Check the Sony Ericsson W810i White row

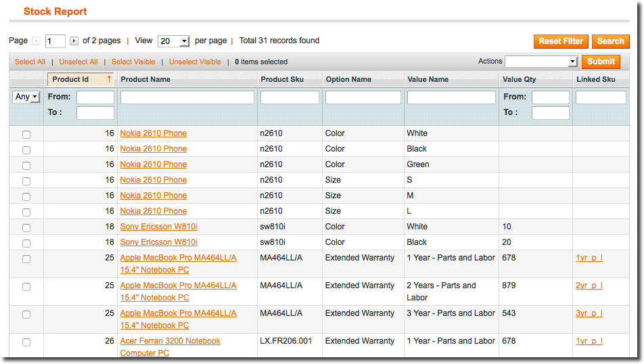(x=26, y=228)
